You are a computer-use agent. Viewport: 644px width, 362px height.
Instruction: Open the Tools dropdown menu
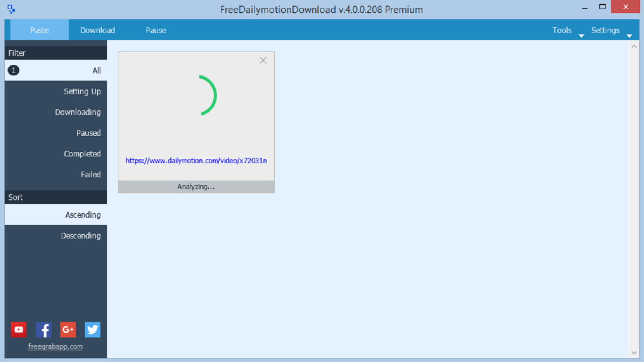pos(568,30)
